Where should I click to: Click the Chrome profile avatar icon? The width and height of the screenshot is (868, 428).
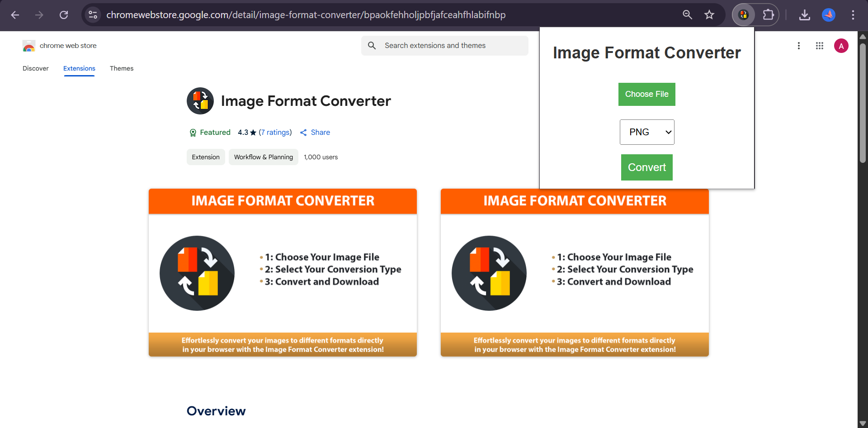coord(829,14)
